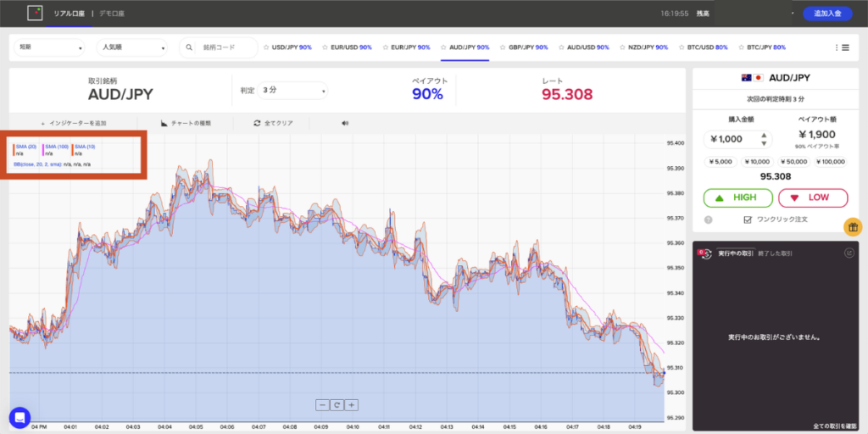Viewport: 868px width, 434px height.
Task: Expand the 人気順 sort dropdown
Action: pyautogui.click(x=131, y=47)
